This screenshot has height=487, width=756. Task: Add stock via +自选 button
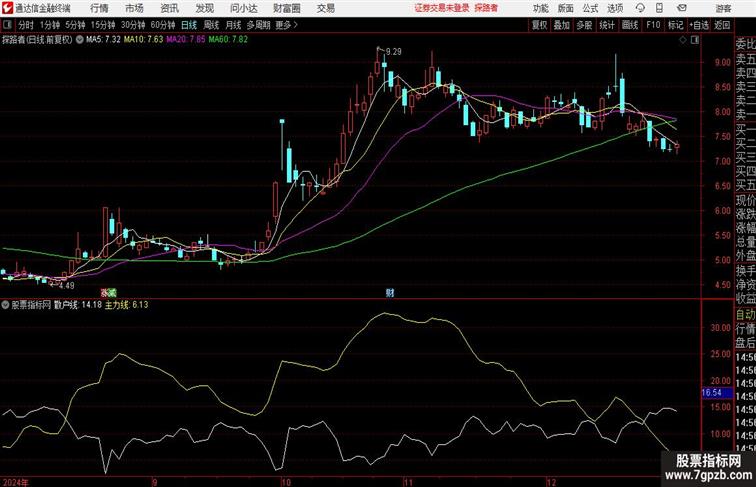(x=699, y=25)
